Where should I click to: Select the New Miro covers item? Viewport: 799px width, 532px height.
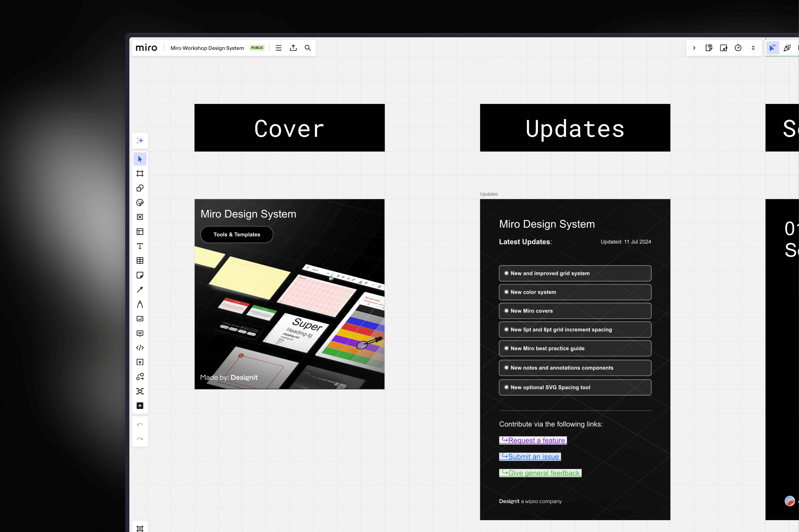coord(575,311)
